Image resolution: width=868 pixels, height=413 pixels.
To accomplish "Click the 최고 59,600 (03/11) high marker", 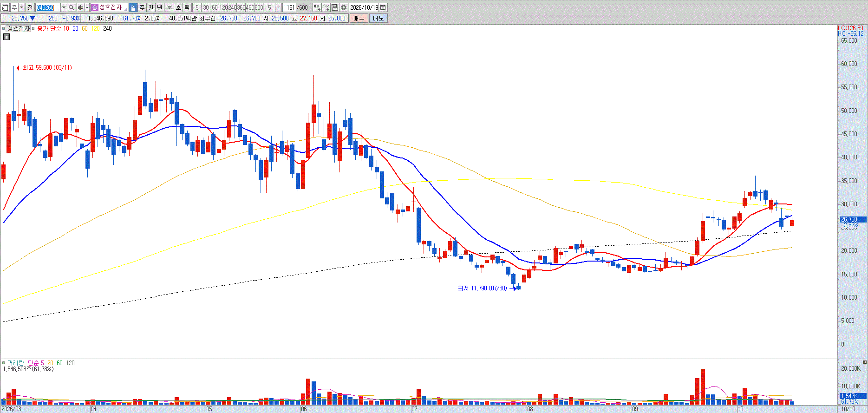I will tap(44, 68).
